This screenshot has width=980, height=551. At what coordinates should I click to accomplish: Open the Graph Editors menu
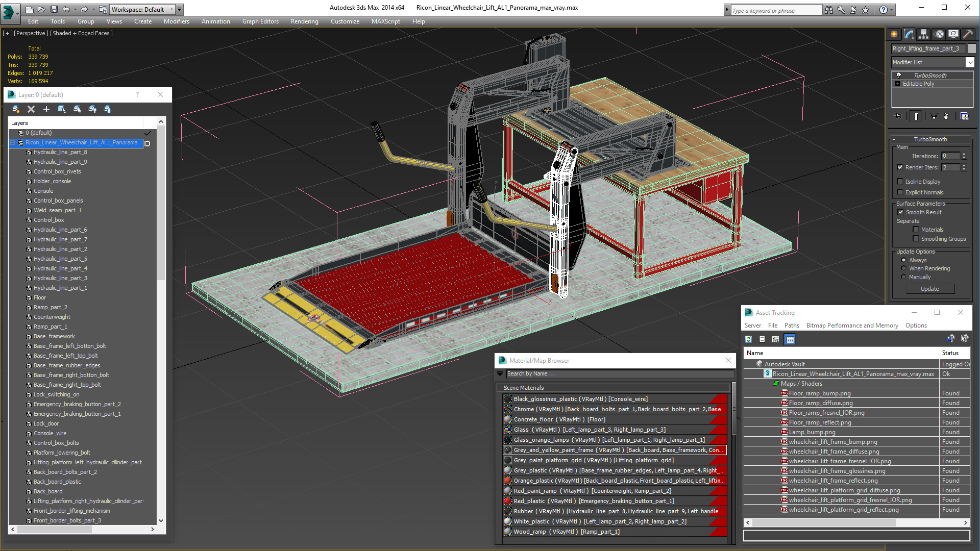pos(260,21)
